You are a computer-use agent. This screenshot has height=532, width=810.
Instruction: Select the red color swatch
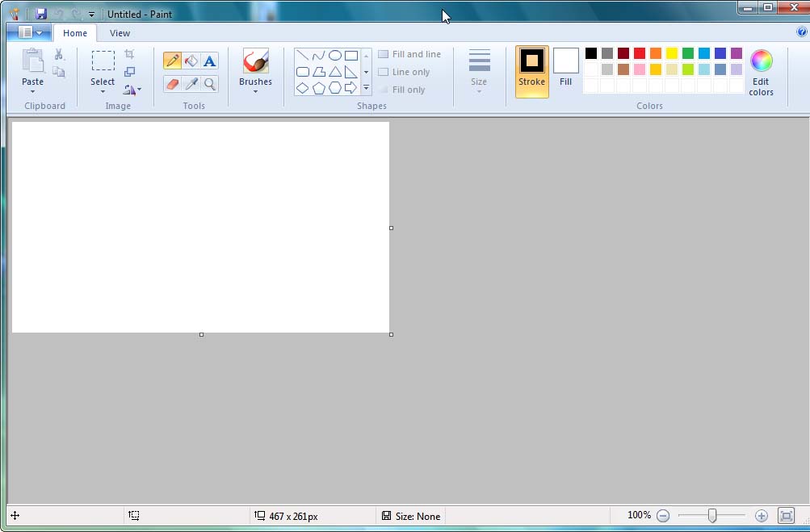[x=639, y=52]
